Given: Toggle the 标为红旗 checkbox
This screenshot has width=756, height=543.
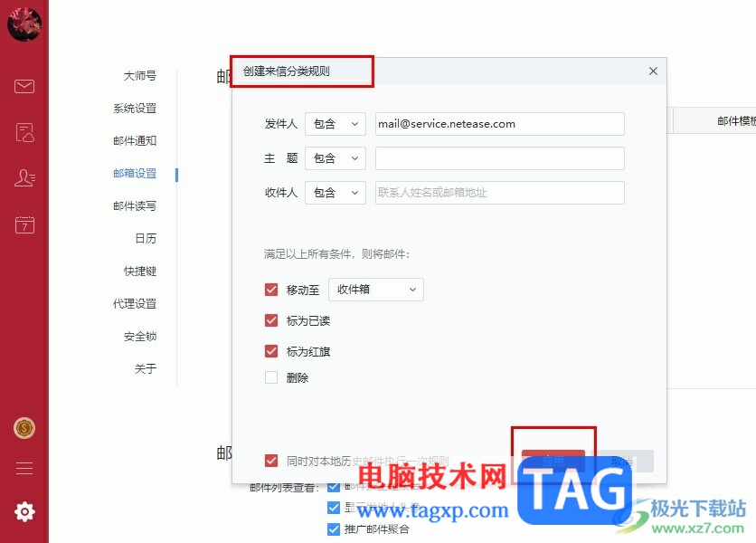Looking at the screenshot, I should [271, 351].
